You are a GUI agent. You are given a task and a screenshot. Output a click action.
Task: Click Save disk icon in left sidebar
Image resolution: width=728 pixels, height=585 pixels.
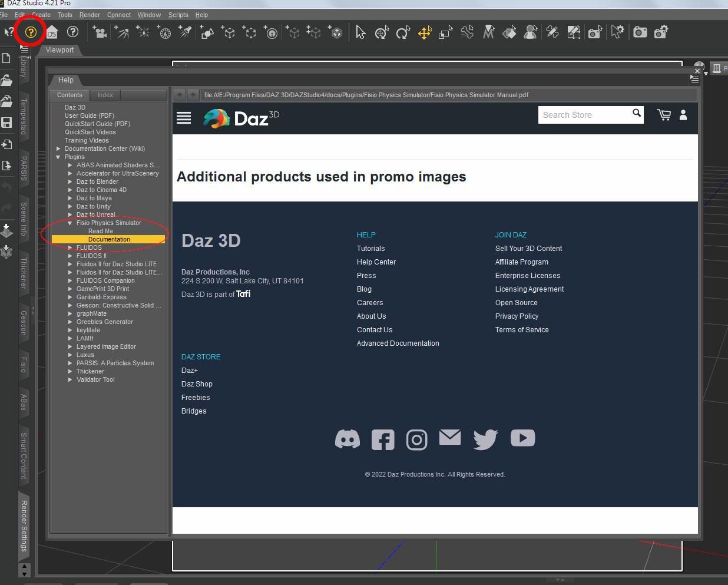[x=6, y=123]
